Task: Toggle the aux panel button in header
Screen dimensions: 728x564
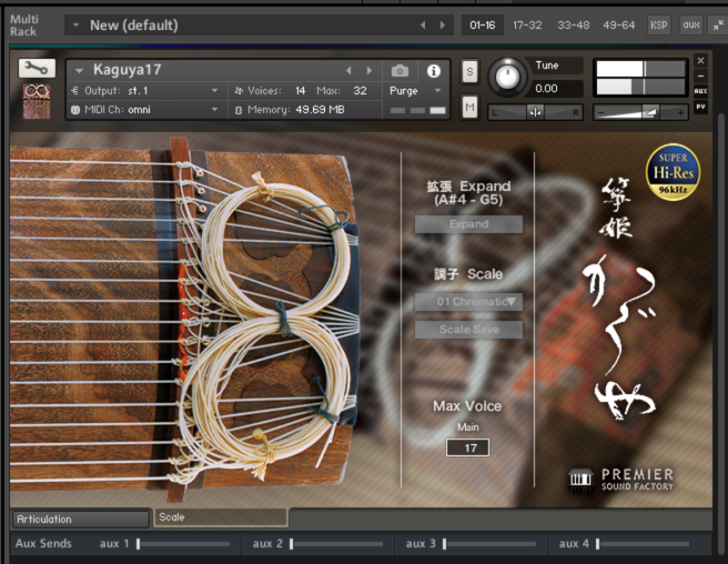Action: click(691, 25)
